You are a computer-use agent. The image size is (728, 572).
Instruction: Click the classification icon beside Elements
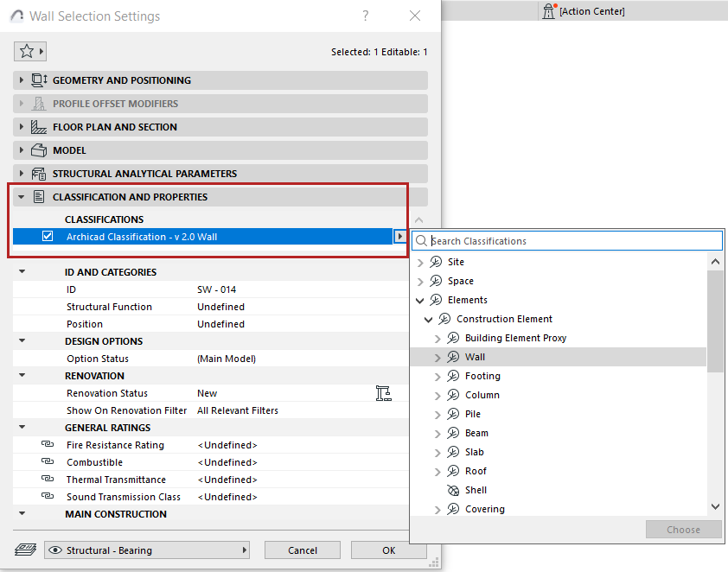click(436, 300)
